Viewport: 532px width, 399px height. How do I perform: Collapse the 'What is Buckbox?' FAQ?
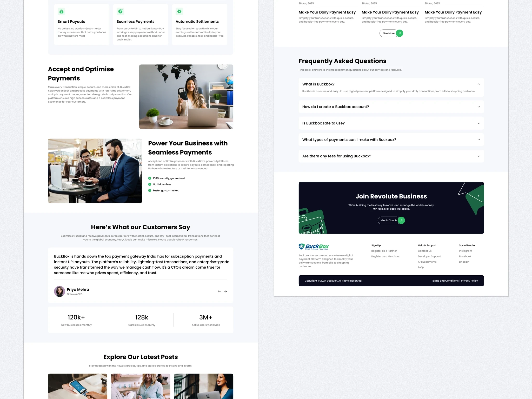(478, 84)
